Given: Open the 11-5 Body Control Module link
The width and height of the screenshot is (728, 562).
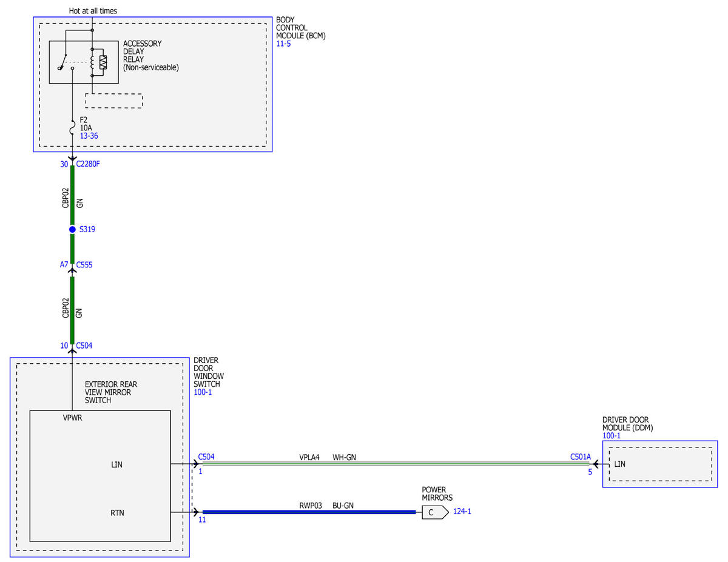Looking at the screenshot, I should point(283,44).
